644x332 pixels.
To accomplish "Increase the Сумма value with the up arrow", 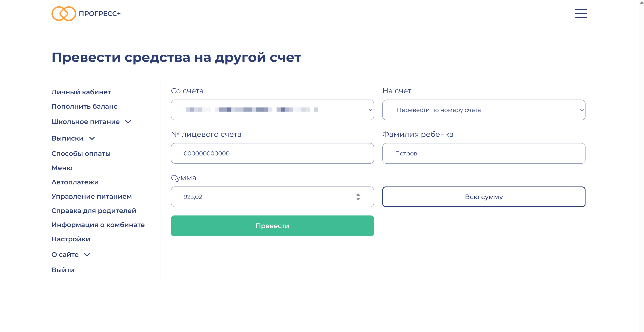I will pos(358,195).
